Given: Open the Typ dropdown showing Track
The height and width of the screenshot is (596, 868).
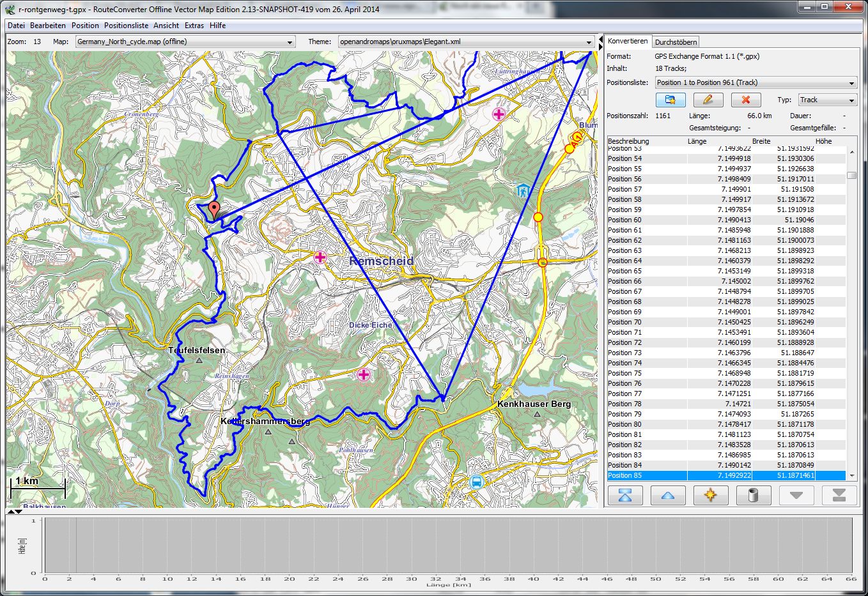Looking at the screenshot, I should tap(827, 100).
